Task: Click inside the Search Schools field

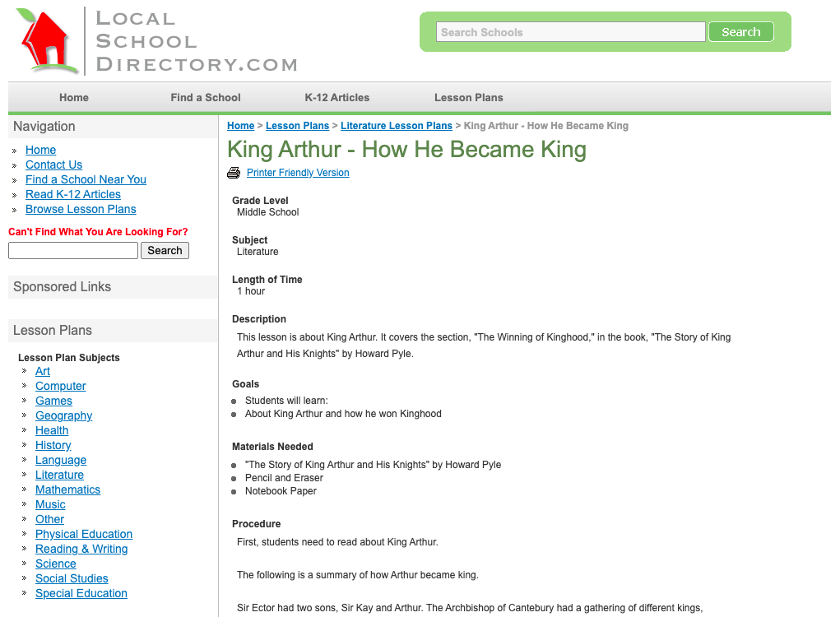Action: tap(570, 31)
